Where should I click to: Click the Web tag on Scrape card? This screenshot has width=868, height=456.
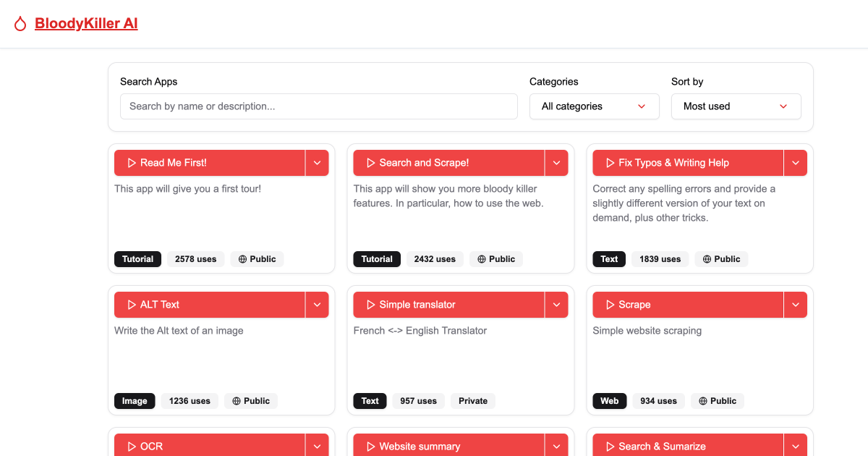[610, 401]
